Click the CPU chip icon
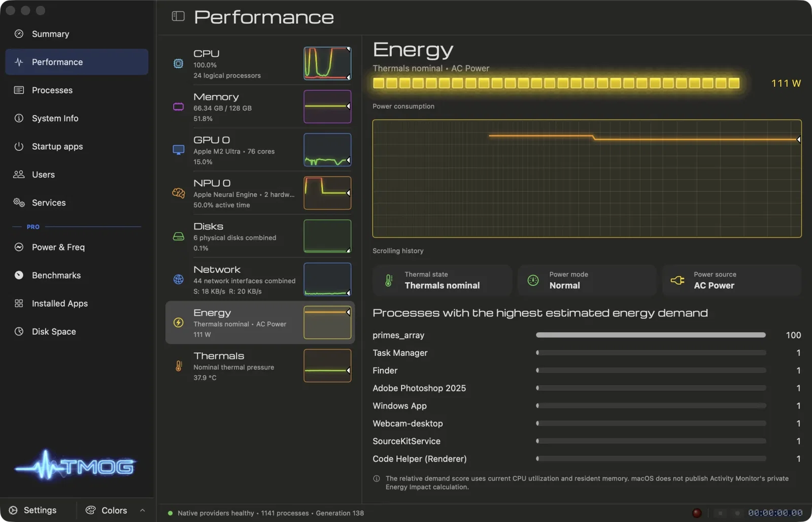This screenshot has height=522, width=812. [178, 63]
